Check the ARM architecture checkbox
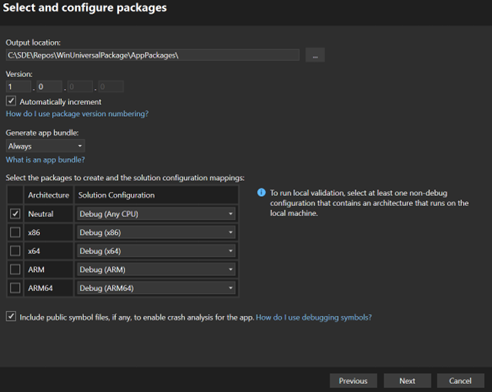Image resolution: width=492 pixels, height=392 pixels. click(15, 269)
